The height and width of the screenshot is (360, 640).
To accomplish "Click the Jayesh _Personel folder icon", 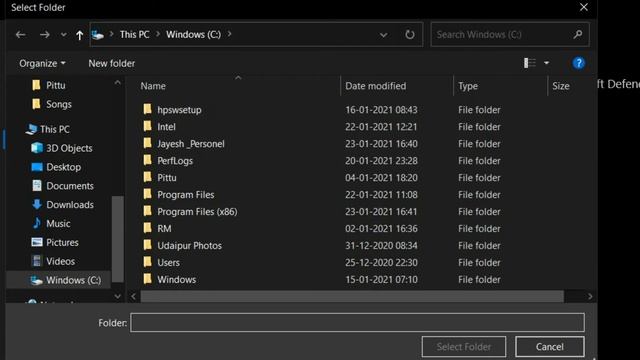I will click(x=147, y=143).
